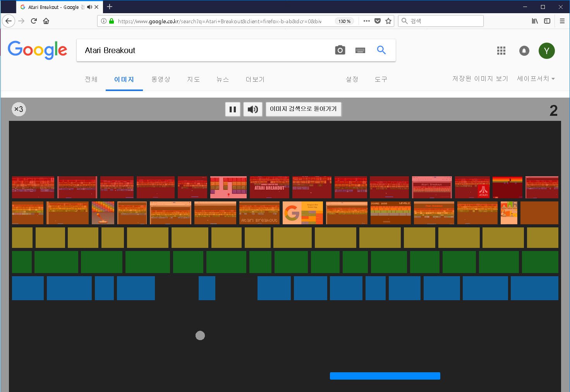The width and height of the screenshot is (570, 392).
Task: Open the Firefox hamburger menu
Action: 562,21
